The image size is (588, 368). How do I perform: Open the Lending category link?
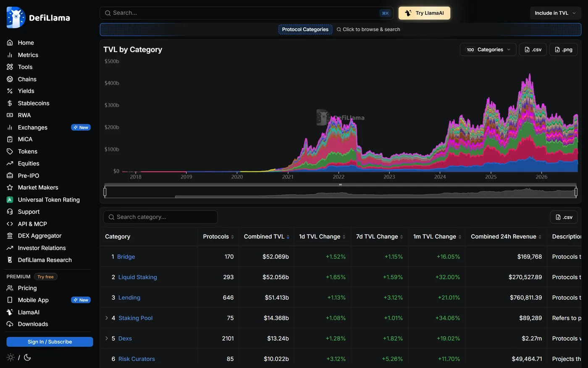click(x=129, y=298)
